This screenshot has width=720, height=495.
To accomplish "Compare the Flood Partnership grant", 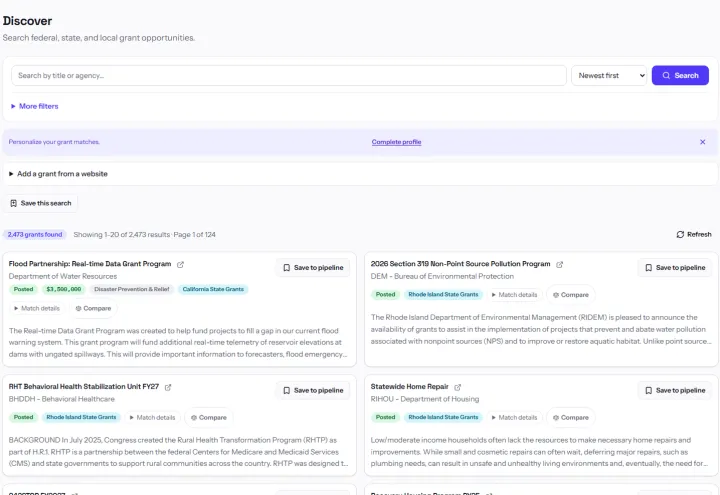I will click(93, 308).
